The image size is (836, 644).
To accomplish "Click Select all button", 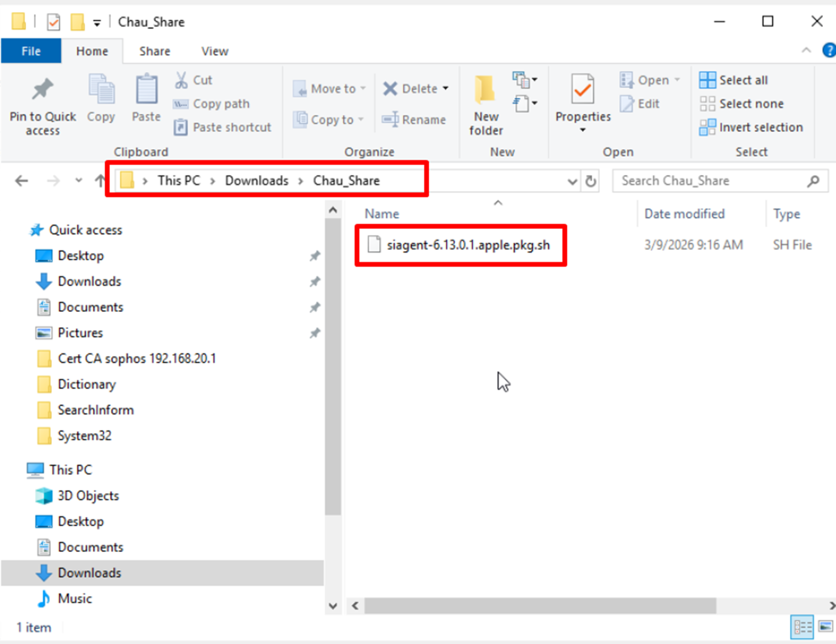I will 733,80.
